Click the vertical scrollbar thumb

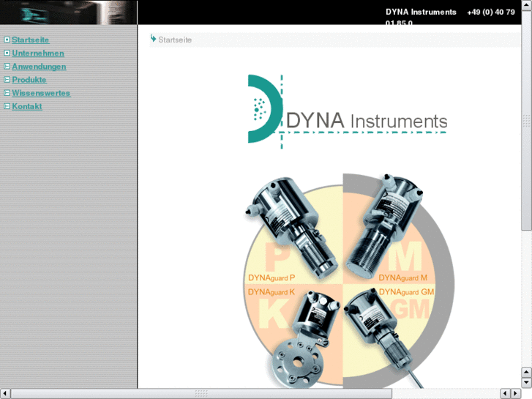pyautogui.click(x=527, y=121)
